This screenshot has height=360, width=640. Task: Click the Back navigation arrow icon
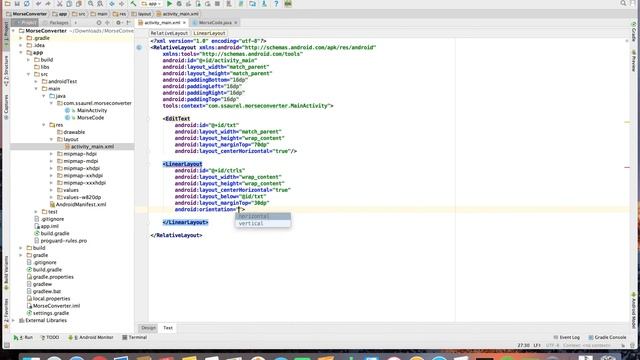coord(112,3)
